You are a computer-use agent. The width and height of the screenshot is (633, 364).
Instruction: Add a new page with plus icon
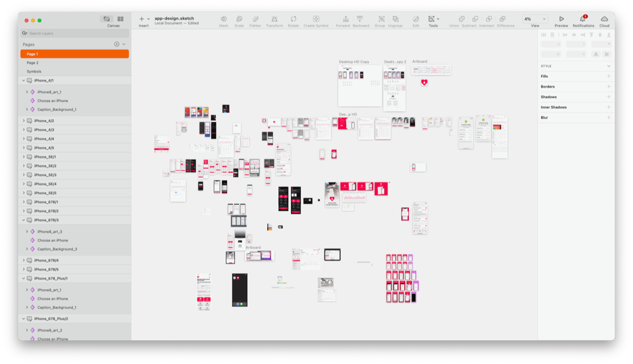(x=117, y=44)
